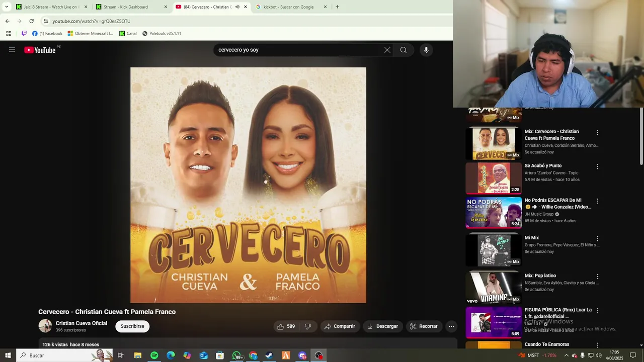Play No Podrás ESCAPAR De Mi thumbnail
Screen dimensions: 644x362
pyautogui.click(x=494, y=212)
